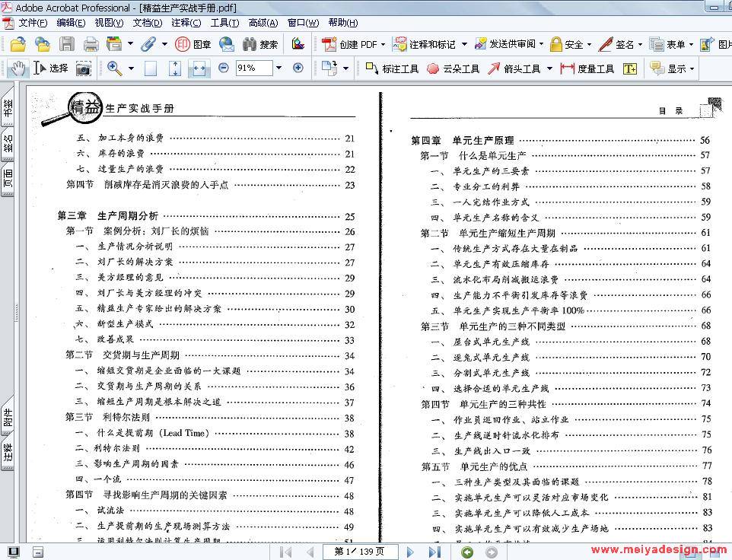Screen dimensions: 732x560
Task: Set Fit Width view
Action: [x=199, y=68]
